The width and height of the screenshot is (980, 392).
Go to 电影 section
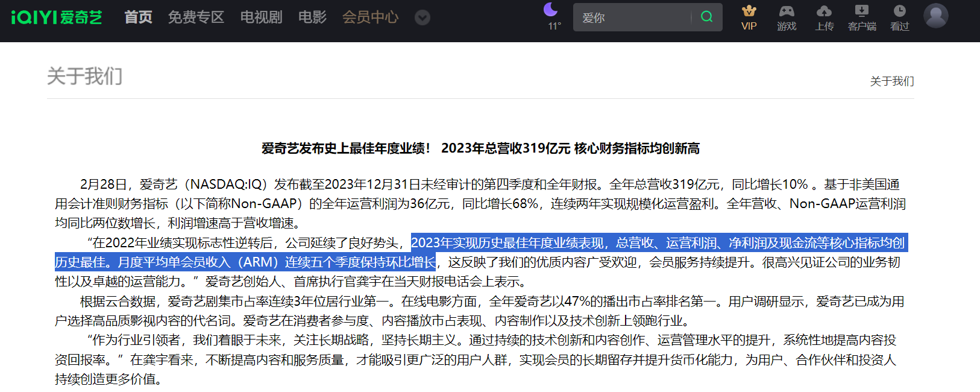coord(312,17)
